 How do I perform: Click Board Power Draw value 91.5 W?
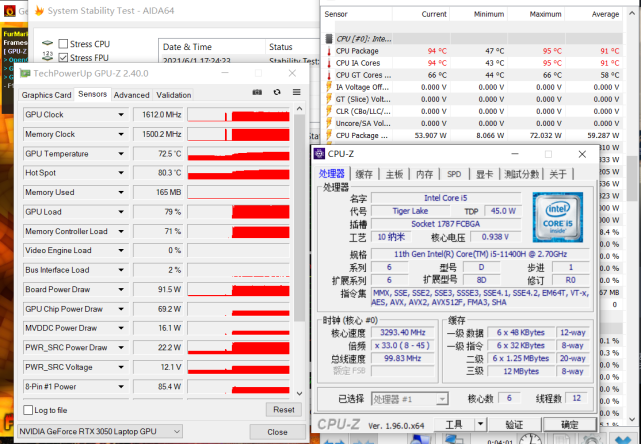point(158,289)
